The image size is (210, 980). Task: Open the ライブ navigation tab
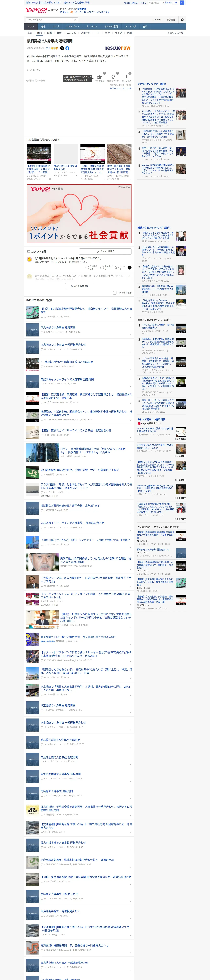56,27
